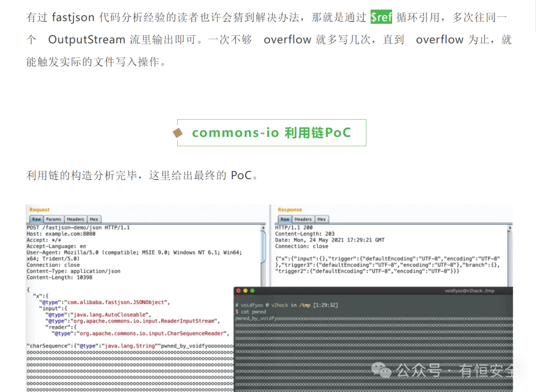
Task: Click the commons-io 利用链PoC heading
Action: [x=271, y=132]
